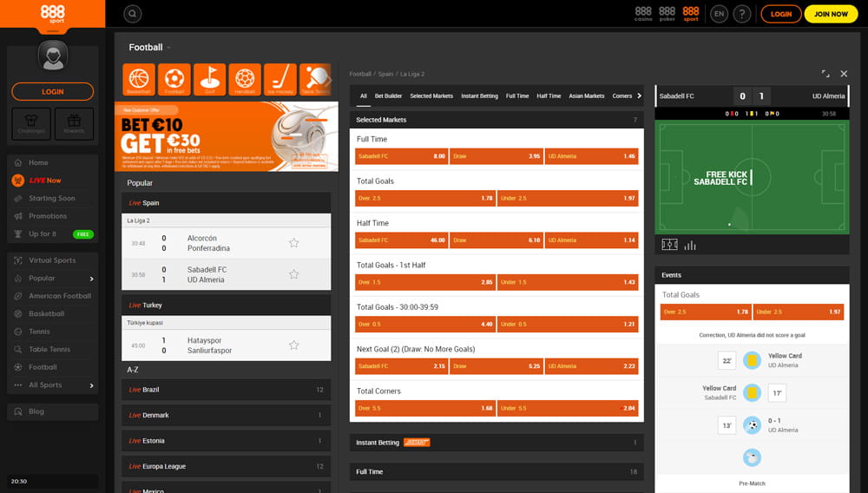This screenshot has width=868, height=493.
Task: Select the Football sport tile
Action: (174, 80)
